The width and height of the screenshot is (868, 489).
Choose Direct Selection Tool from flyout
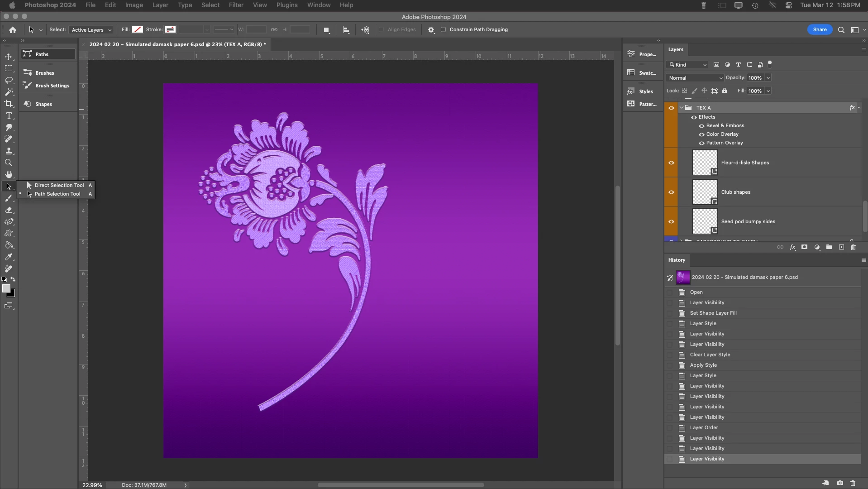[x=59, y=185]
